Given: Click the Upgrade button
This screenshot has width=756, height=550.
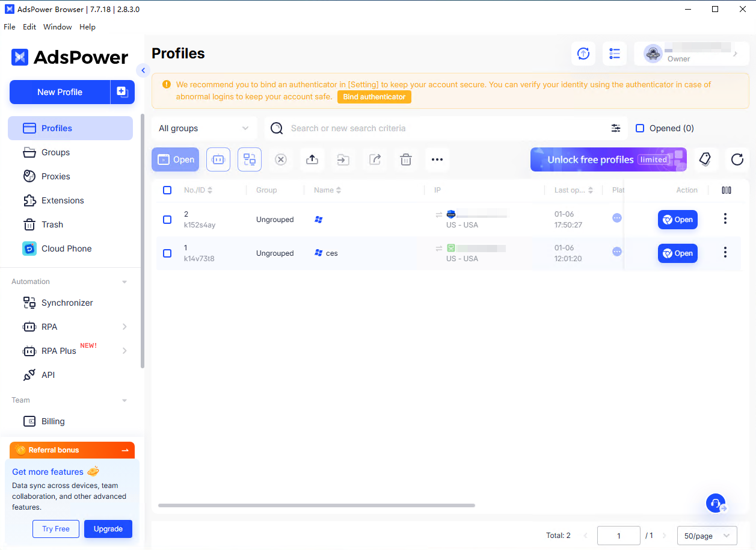Looking at the screenshot, I should click(108, 529).
